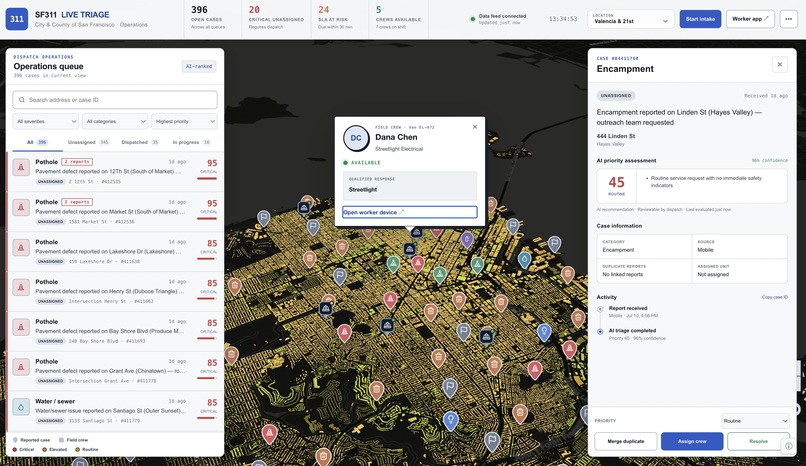Click the Merge duplicate button

click(x=626, y=441)
